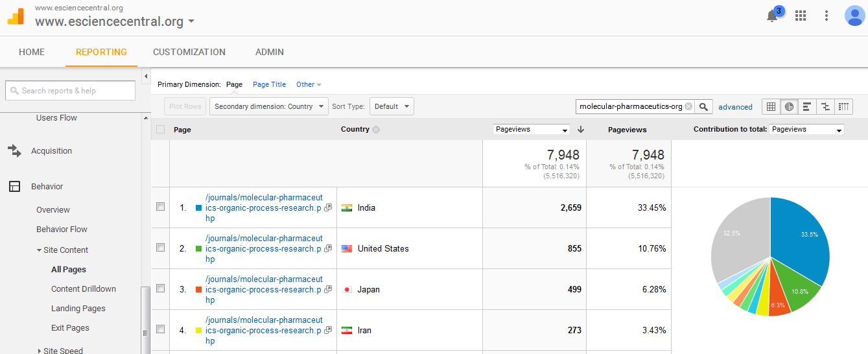Viewport: 868px width, 354px height.
Task: Switch to the CUSTOMIZATION tab
Action: (x=189, y=52)
